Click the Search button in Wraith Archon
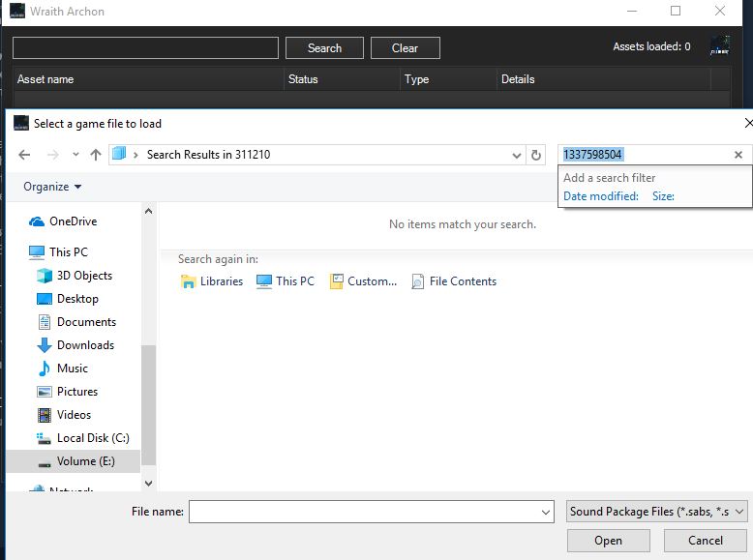This screenshot has height=560, width=753. click(324, 48)
